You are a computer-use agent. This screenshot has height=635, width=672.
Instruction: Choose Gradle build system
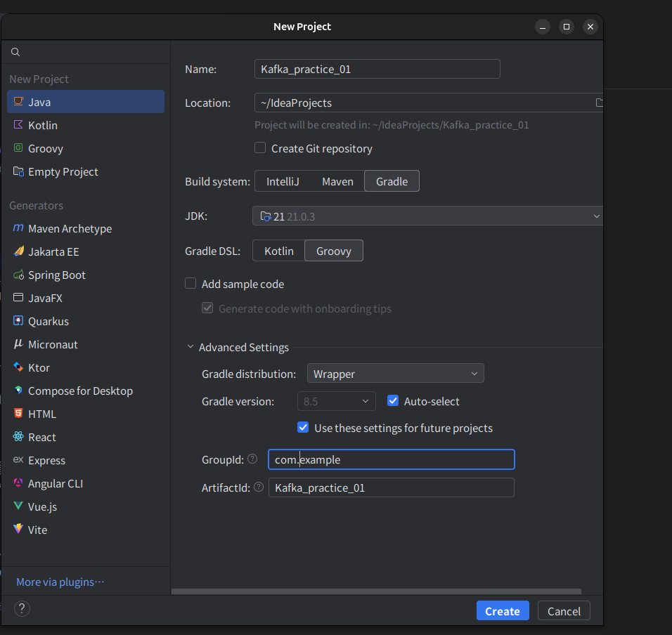[x=392, y=181]
